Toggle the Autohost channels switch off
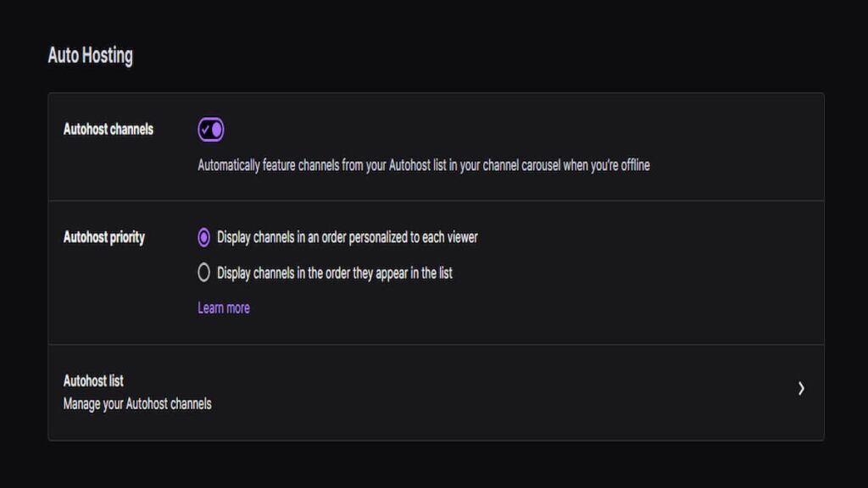868x488 pixels. (x=211, y=130)
